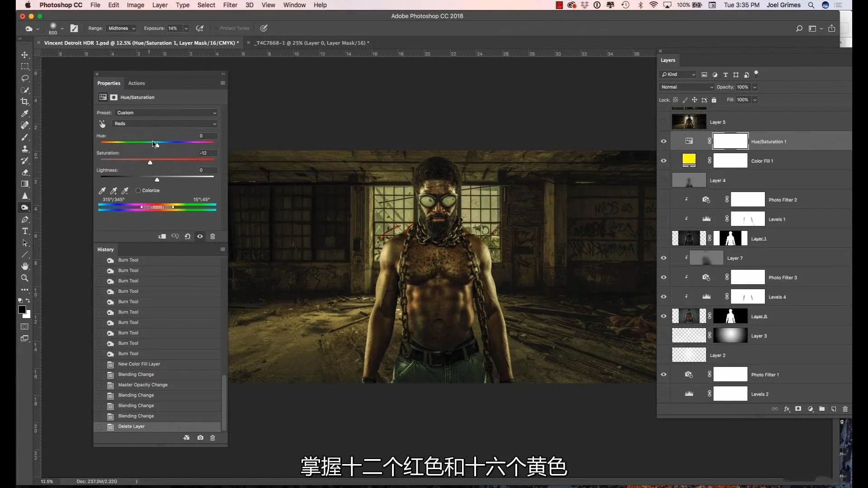The image size is (868, 488).
Task: Open the Range Midtones dropdown
Action: pyautogui.click(x=121, y=28)
